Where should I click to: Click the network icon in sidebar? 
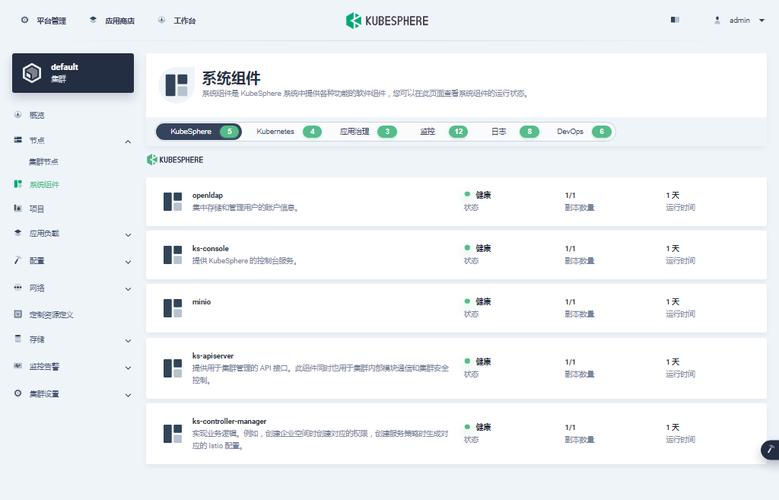tap(18, 287)
